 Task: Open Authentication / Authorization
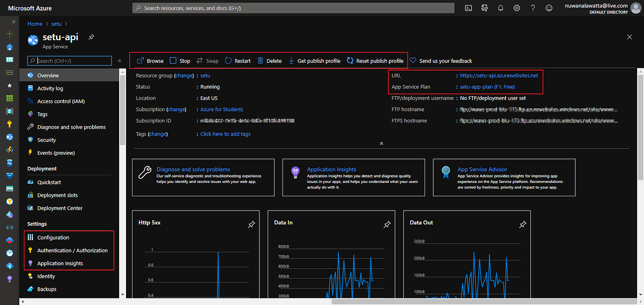[x=69, y=251]
